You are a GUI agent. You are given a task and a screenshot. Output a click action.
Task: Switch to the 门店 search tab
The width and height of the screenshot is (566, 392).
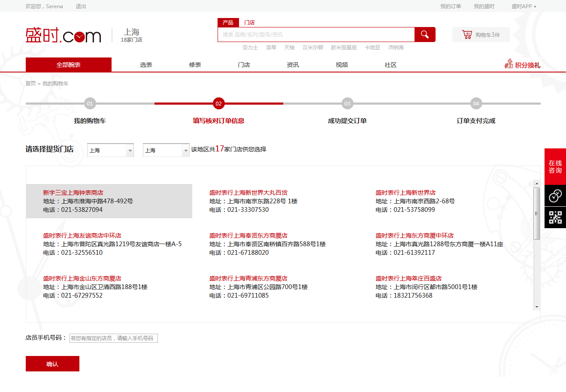[249, 23]
